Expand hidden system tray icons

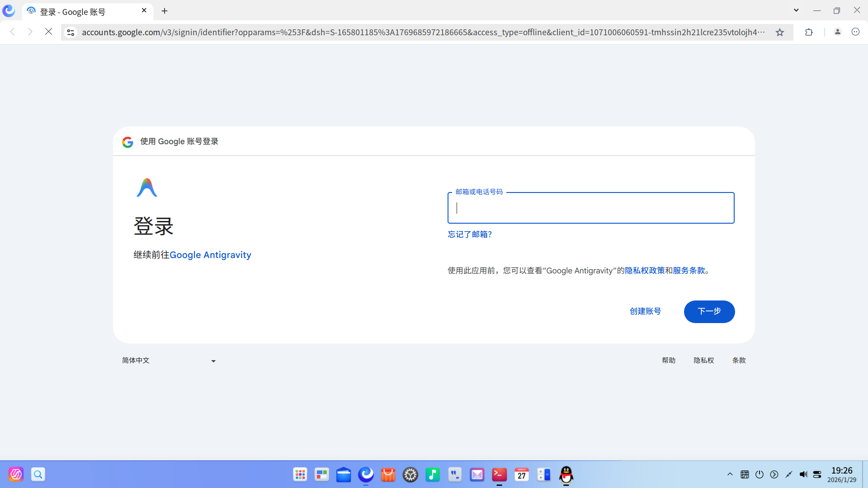tap(730, 474)
